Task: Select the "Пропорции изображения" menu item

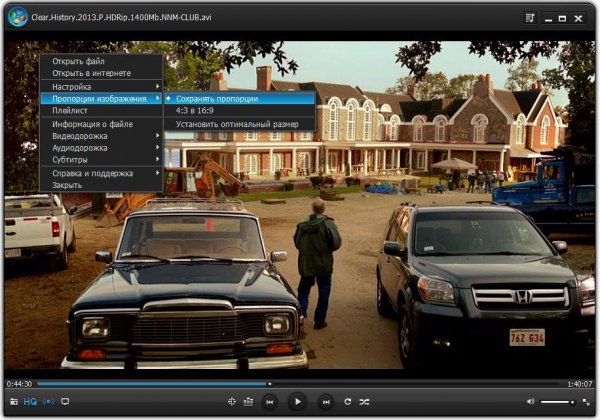Action: [101, 99]
